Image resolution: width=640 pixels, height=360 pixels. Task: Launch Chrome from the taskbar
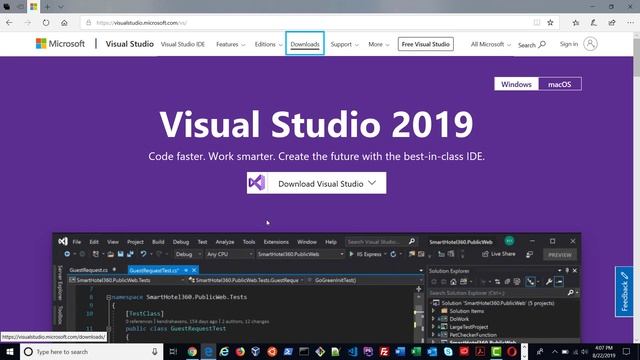[192, 351]
